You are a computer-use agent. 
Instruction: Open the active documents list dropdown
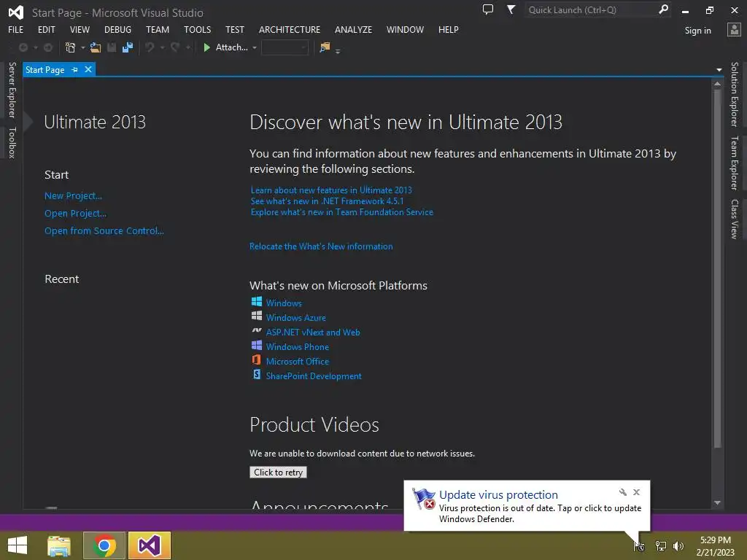click(719, 70)
